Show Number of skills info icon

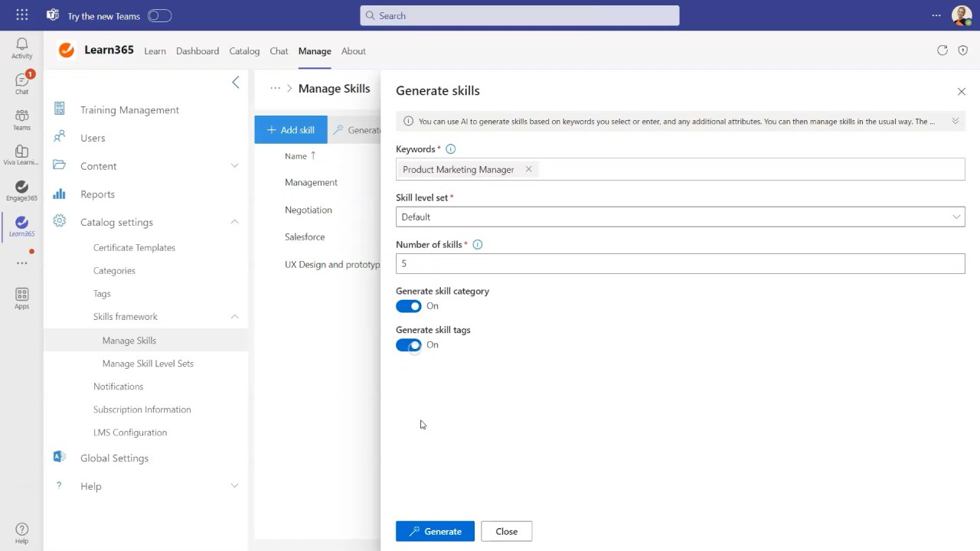tap(478, 245)
